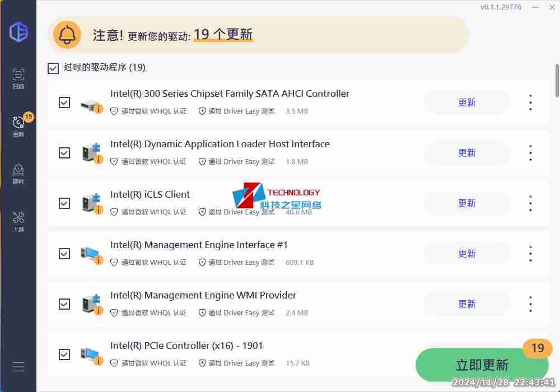Select the 更新 tab showing 19 badge
Image resolution: width=560 pixels, height=392 pixels.
coord(18,124)
